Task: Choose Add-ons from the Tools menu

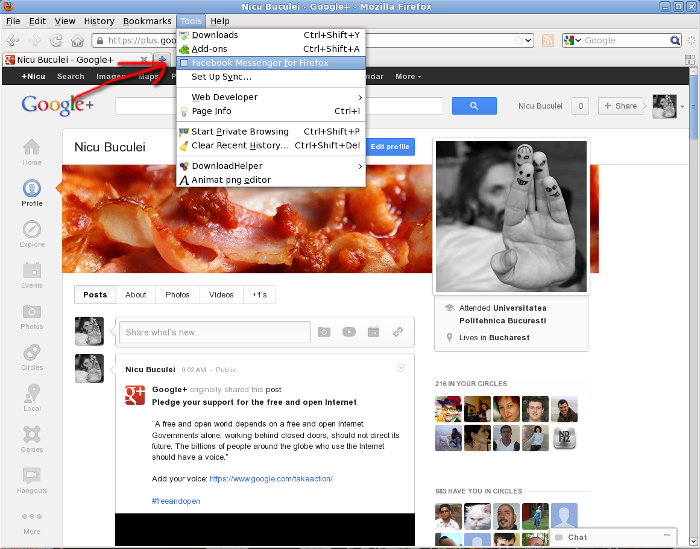Action: [x=271, y=49]
